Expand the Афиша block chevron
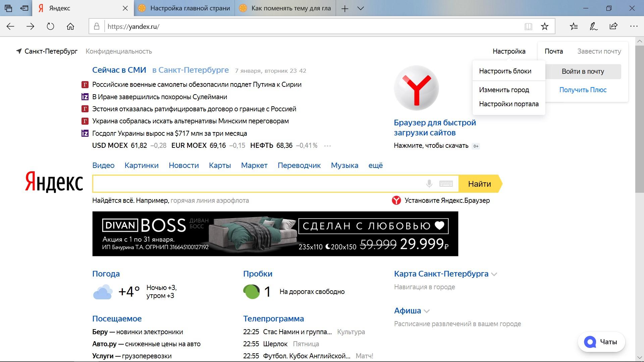This screenshot has width=644, height=362. [427, 311]
